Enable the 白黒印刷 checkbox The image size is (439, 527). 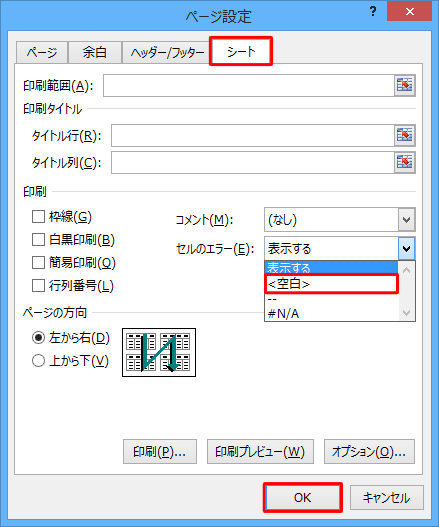coord(38,240)
